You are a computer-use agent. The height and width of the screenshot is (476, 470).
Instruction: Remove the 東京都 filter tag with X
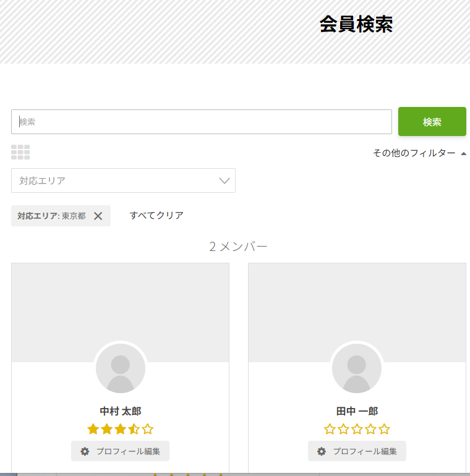pos(98,216)
